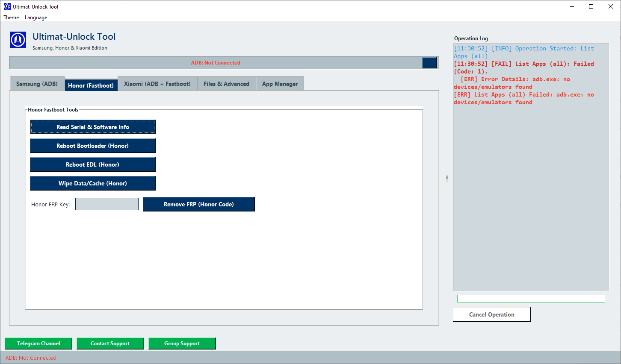This screenshot has height=364, width=621.
Task: Trigger Reboot Bootloader (Honor)
Action: (x=92, y=146)
